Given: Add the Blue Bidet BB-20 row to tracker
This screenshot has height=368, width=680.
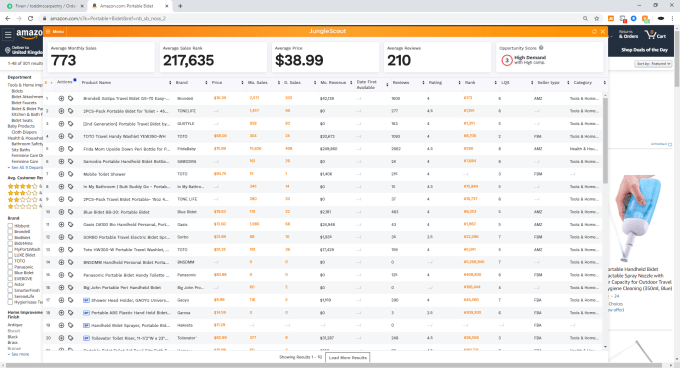Looking at the screenshot, I should 61,212.
